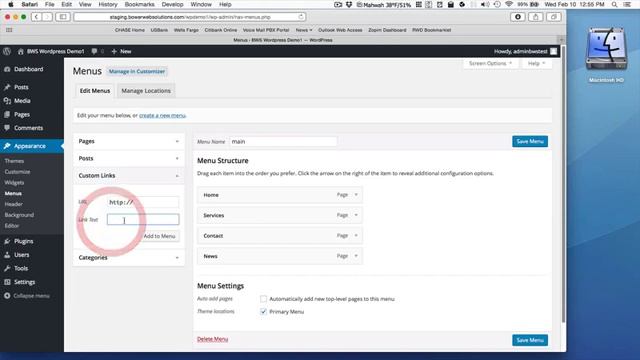Open the News bookmarks folder dropdown
Image resolution: width=640 pixels, height=360 pixels.
(304, 30)
